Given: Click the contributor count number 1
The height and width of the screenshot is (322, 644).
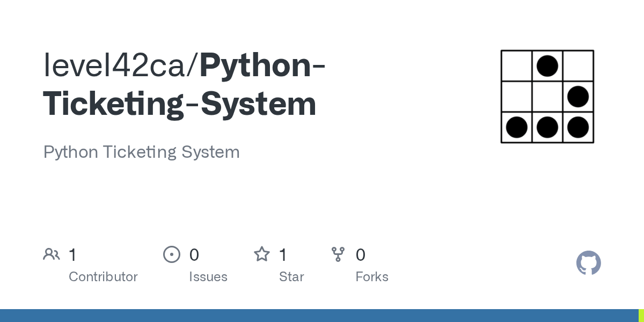Looking at the screenshot, I should pos(72,255).
